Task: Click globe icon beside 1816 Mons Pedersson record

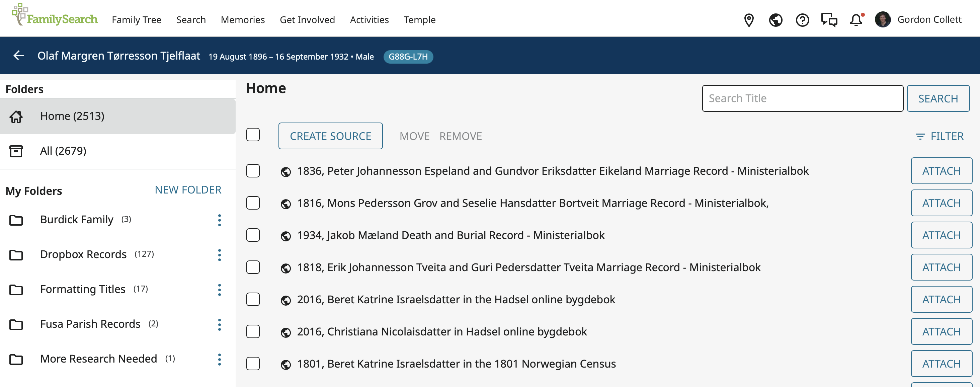Action: (286, 204)
